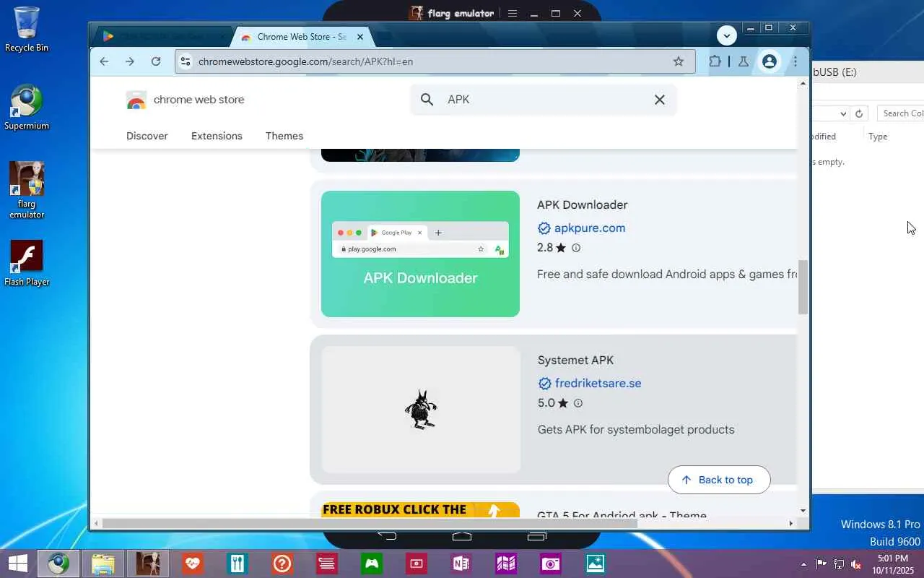Switch to the Chrome Web Store tab

pos(303,37)
